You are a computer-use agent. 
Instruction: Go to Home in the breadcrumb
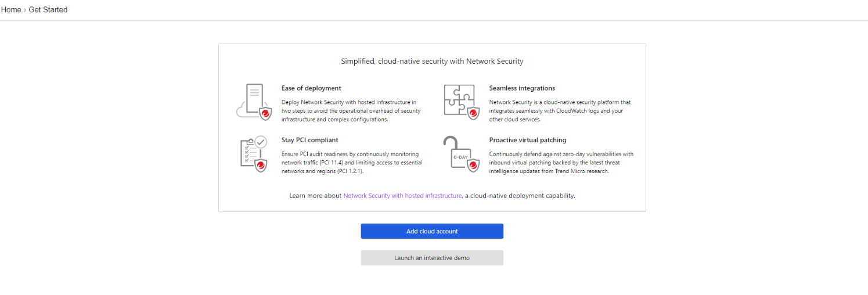coord(11,10)
